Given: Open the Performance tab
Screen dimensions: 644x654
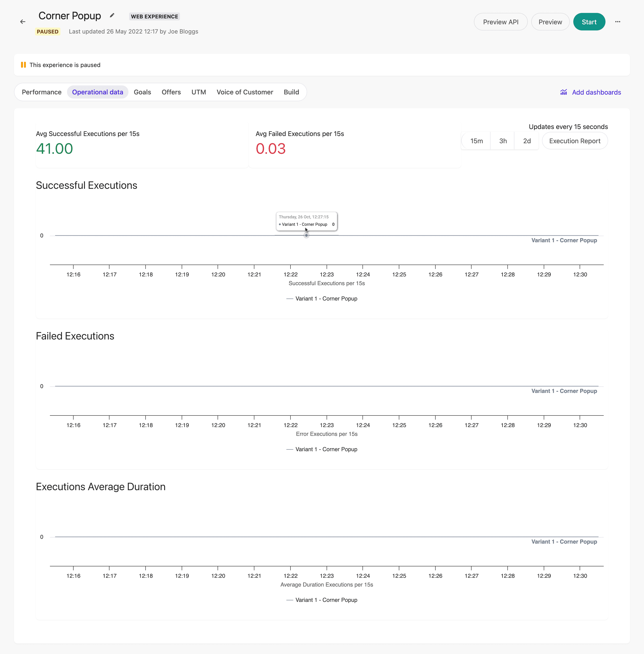Looking at the screenshot, I should click(x=42, y=92).
